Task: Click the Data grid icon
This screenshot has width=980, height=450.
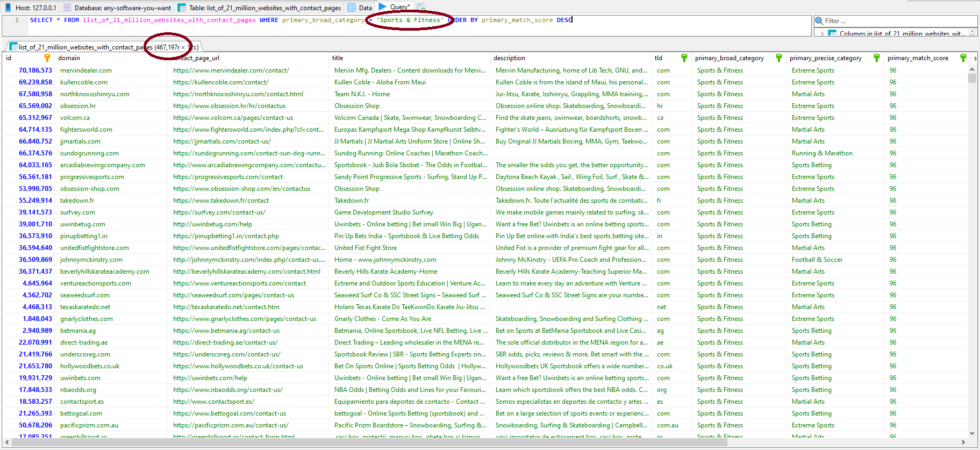Action: click(x=352, y=8)
